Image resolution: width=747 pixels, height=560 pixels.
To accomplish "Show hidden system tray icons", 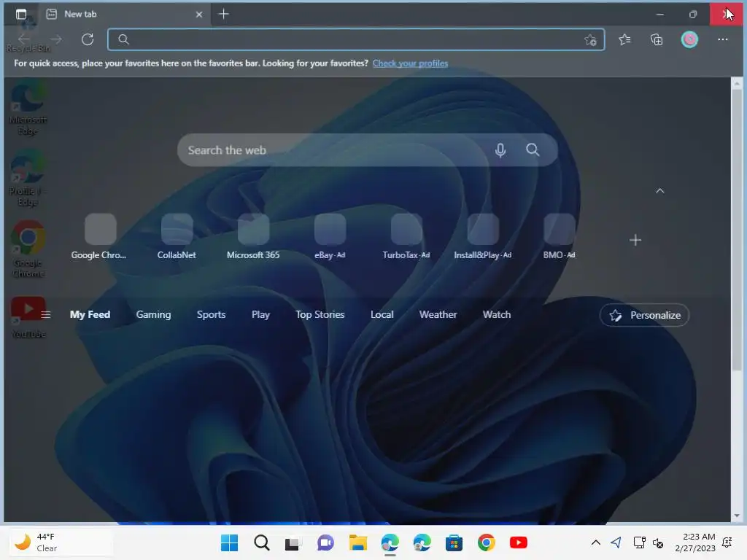I will tap(595, 542).
